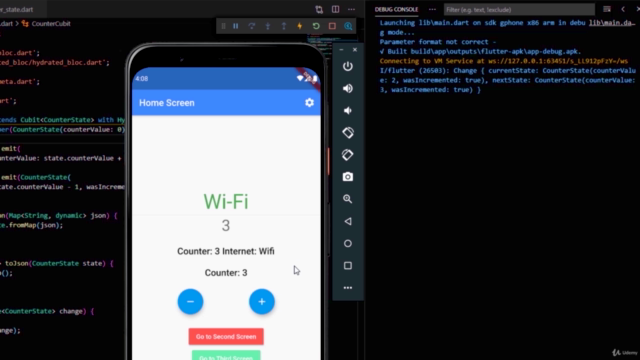Image resolution: width=640 pixels, height=360 pixels.
Task: Tap the minus decrement button
Action: [190, 302]
